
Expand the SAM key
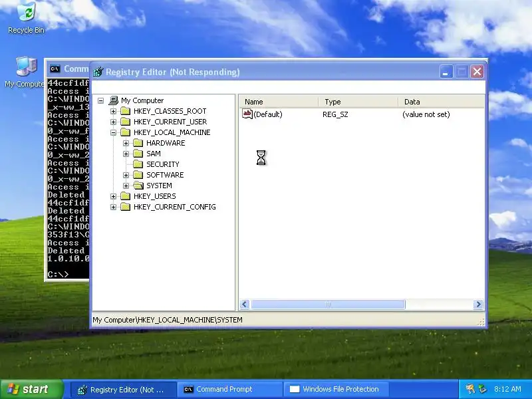[x=126, y=154]
